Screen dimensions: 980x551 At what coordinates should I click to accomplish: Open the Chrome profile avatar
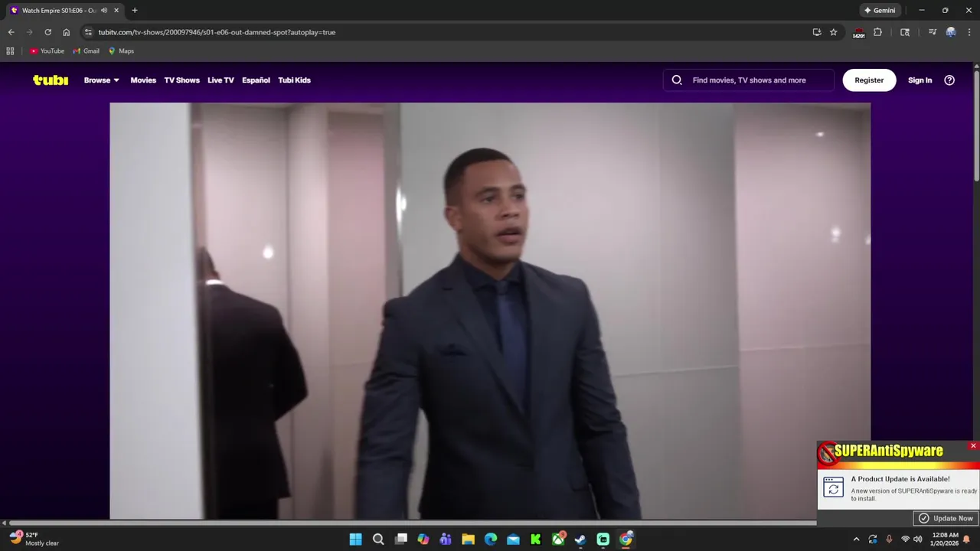pyautogui.click(x=951, y=32)
